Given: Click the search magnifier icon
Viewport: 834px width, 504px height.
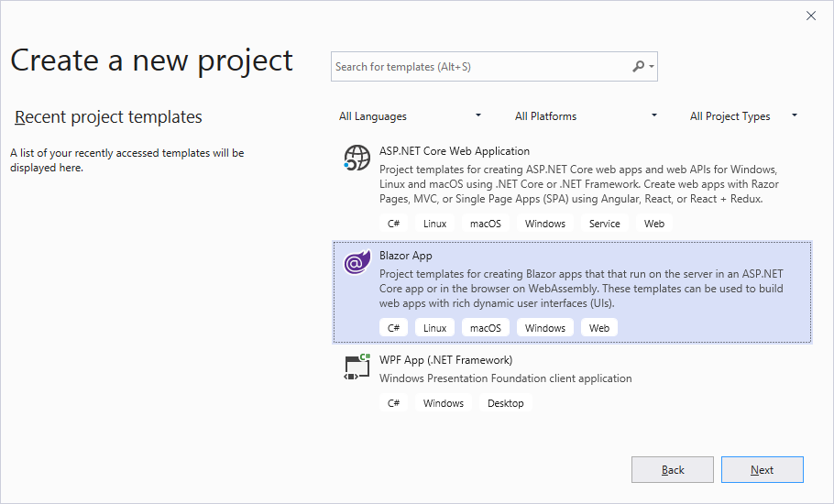Looking at the screenshot, I should tap(638, 67).
